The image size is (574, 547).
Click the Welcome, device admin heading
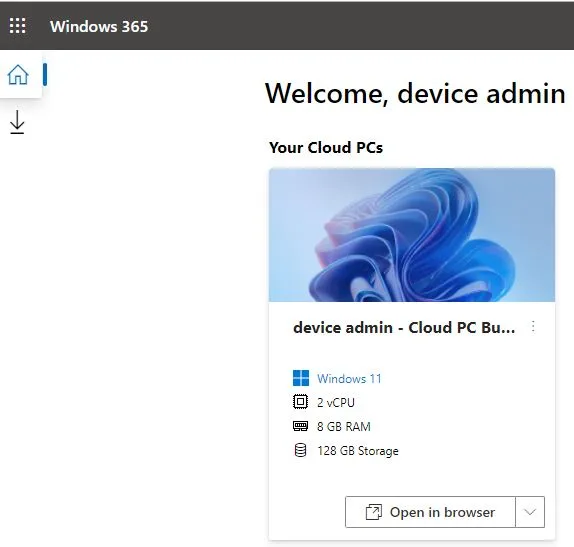415,94
